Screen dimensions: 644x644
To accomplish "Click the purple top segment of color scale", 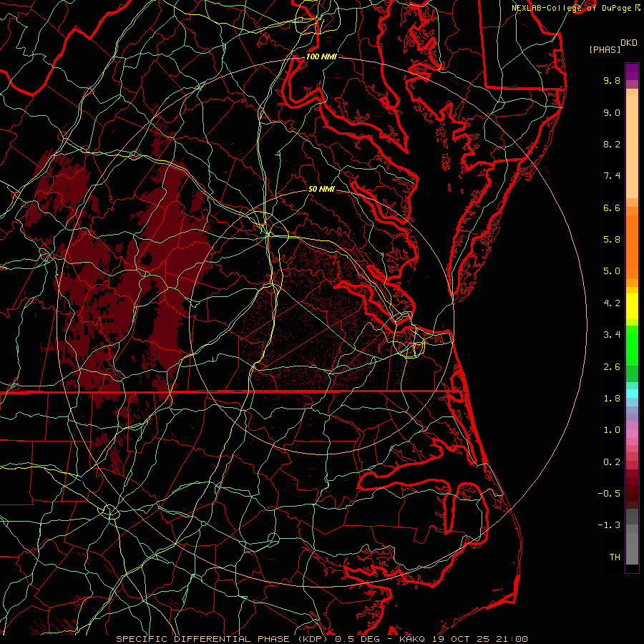I will pos(632,72).
